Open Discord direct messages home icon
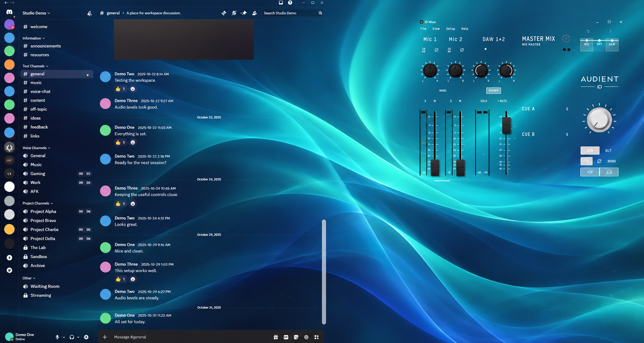The width and height of the screenshot is (644, 343). coord(9,12)
